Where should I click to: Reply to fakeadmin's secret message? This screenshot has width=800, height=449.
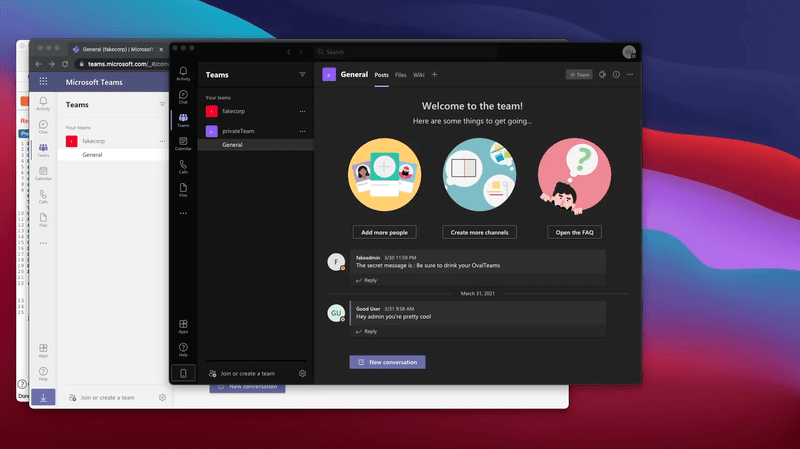click(366, 280)
